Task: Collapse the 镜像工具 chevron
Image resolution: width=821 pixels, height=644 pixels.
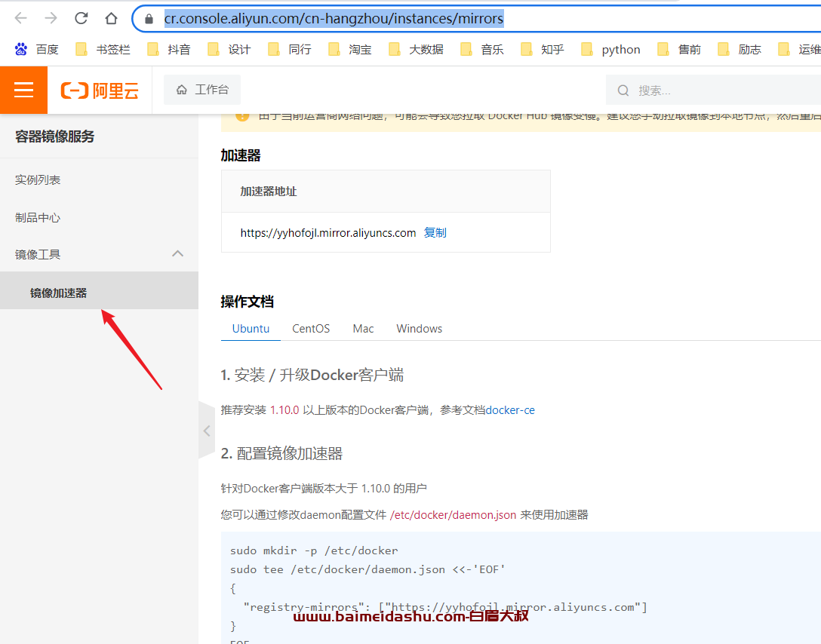Action: pos(178,253)
